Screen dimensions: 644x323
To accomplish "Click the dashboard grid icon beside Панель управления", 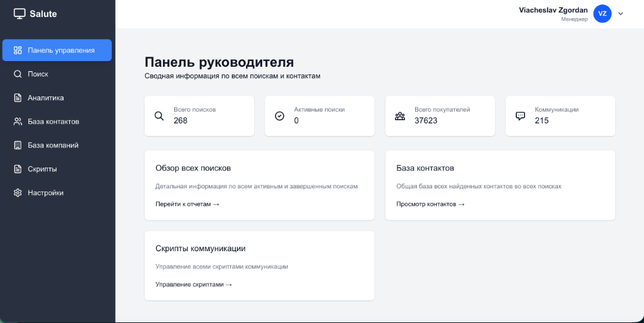I will click(18, 50).
